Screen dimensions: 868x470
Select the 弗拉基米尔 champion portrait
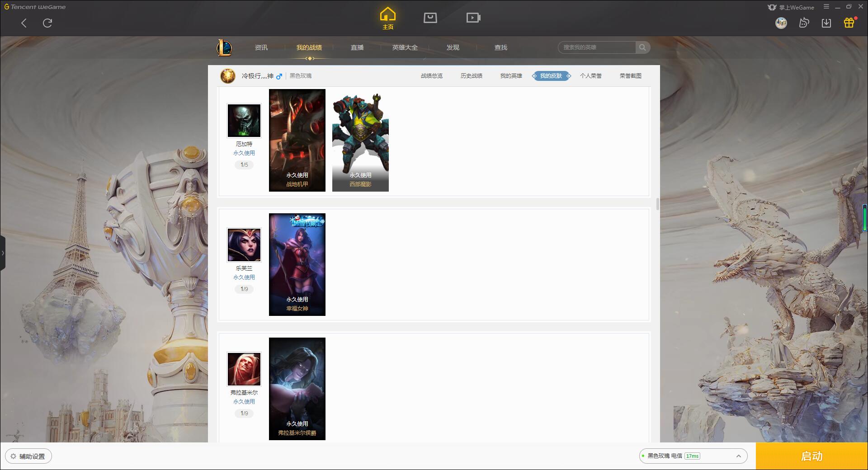[x=244, y=369]
